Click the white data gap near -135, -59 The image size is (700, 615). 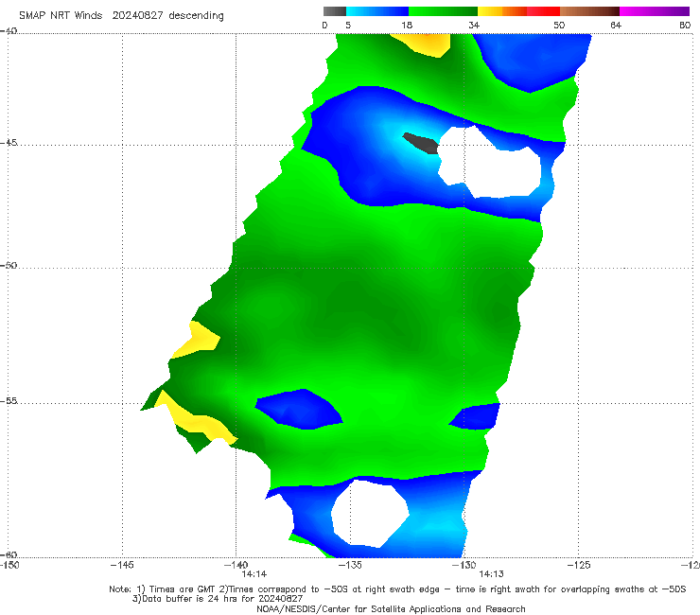pos(370,514)
